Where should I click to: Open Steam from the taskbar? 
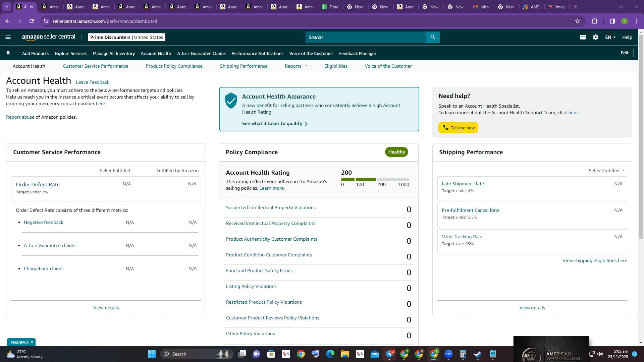coord(478,354)
